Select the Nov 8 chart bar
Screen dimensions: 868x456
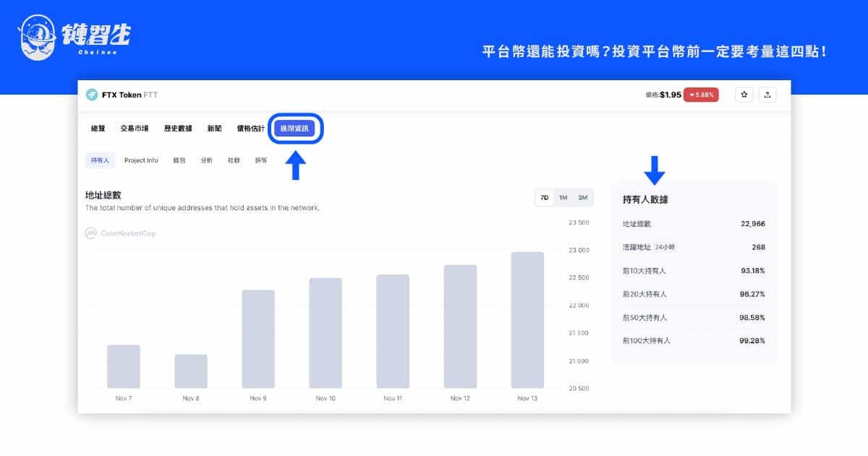pyautogui.click(x=191, y=371)
